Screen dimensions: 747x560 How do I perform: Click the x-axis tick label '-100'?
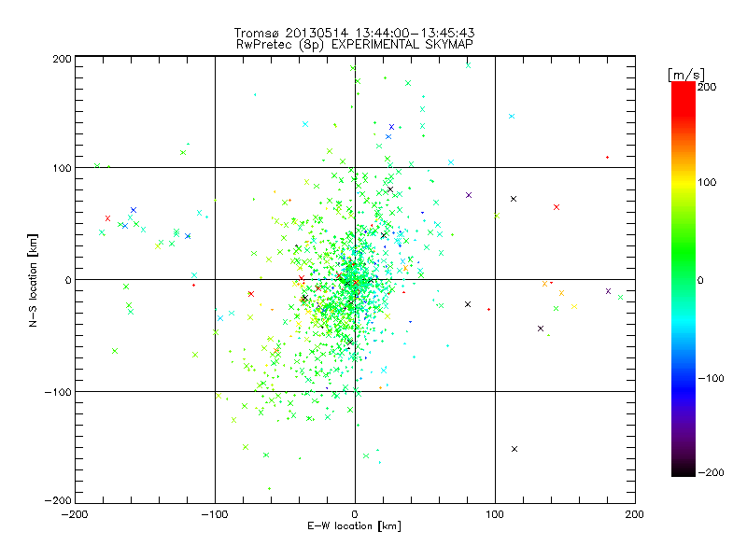pyautogui.click(x=215, y=515)
